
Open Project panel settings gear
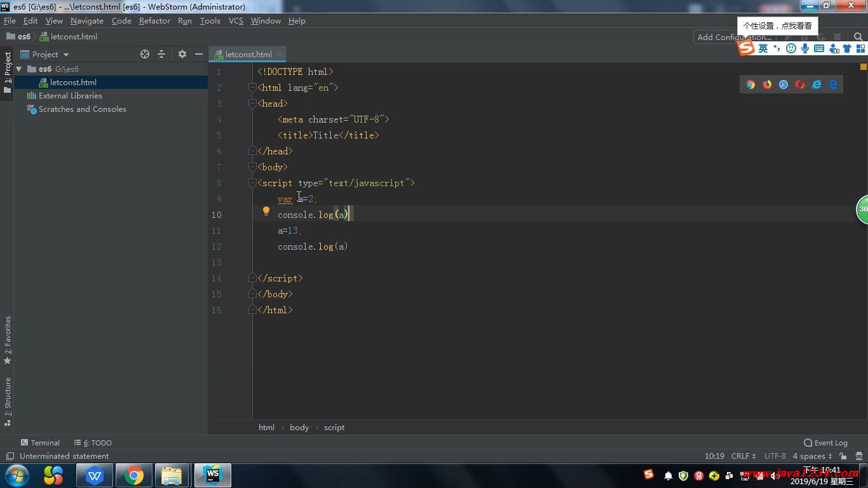coord(182,54)
